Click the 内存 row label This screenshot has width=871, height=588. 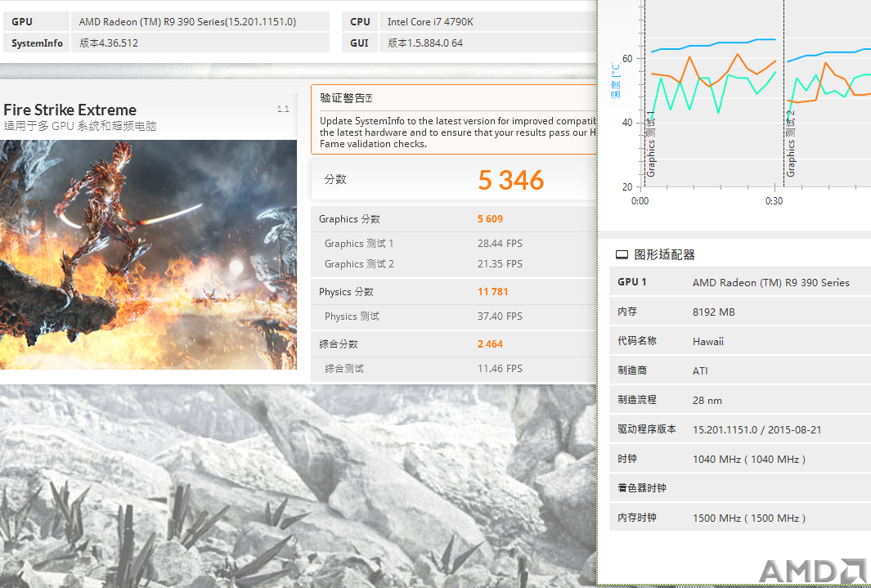pyautogui.click(x=627, y=312)
